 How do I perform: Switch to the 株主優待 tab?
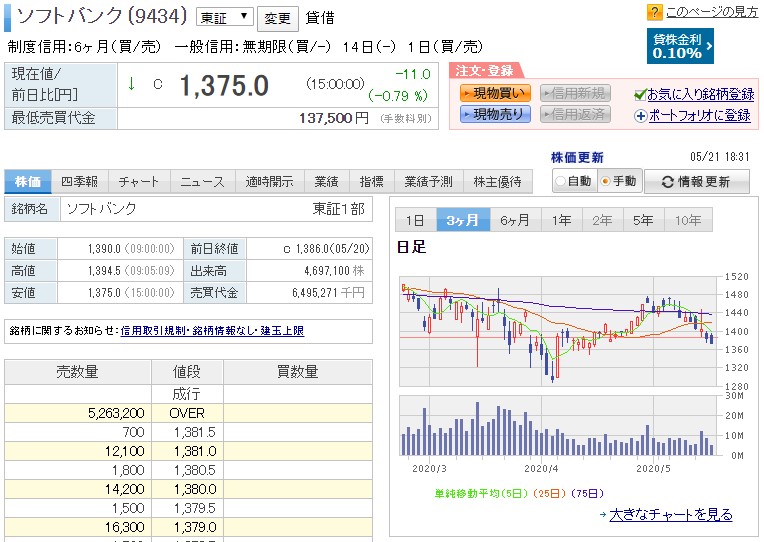[497, 182]
